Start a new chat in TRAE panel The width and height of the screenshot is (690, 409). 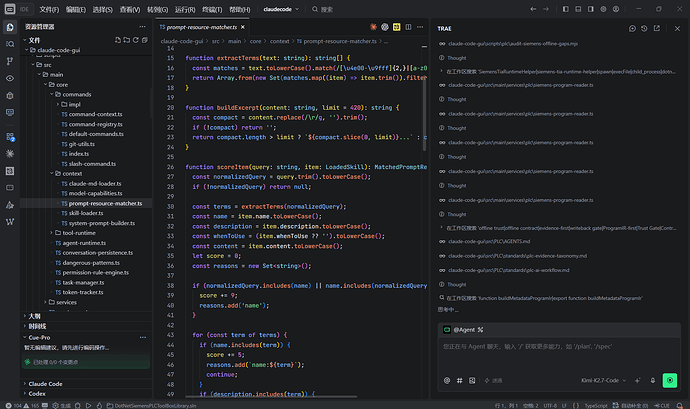632,28
